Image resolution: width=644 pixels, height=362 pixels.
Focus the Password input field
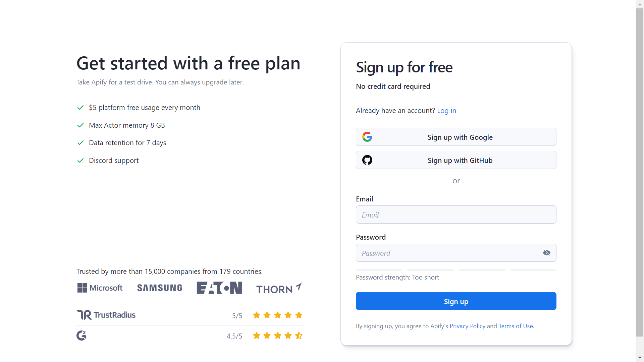[x=448, y=253]
